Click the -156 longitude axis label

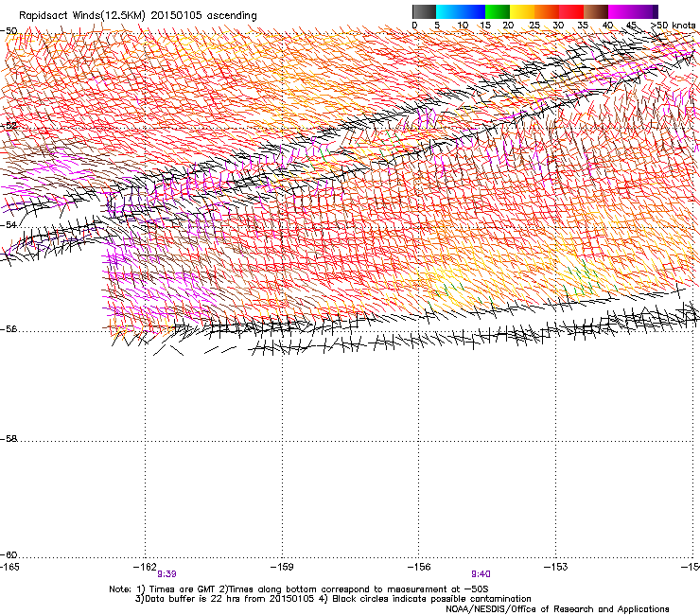pyautogui.click(x=419, y=567)
